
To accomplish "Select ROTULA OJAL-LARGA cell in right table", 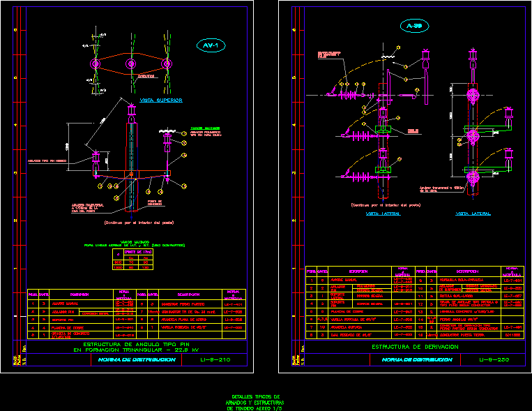I will 456,296.
